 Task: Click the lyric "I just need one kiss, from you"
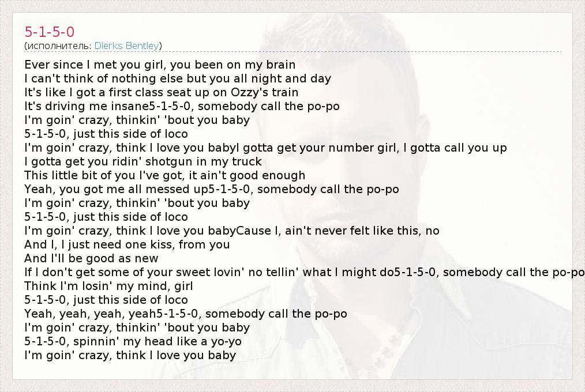click(127, 244)
